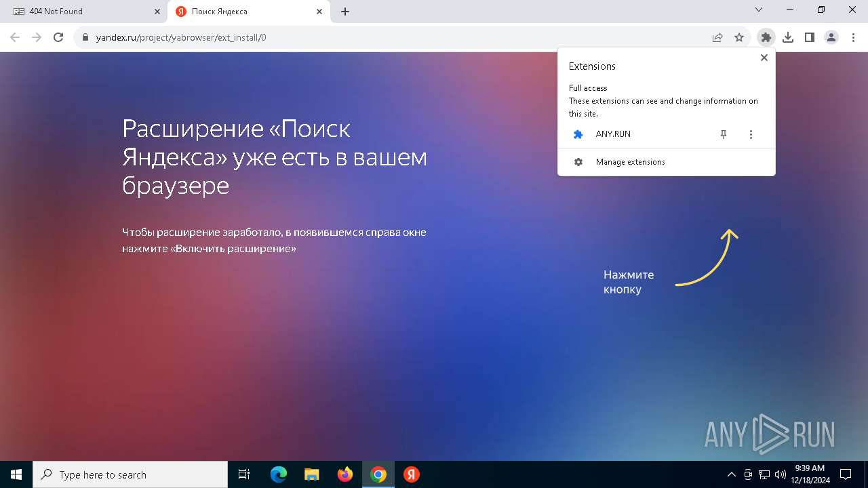Screen dimensions: 868x488
Task: Open a new browser tab
Action: (345, 12)
